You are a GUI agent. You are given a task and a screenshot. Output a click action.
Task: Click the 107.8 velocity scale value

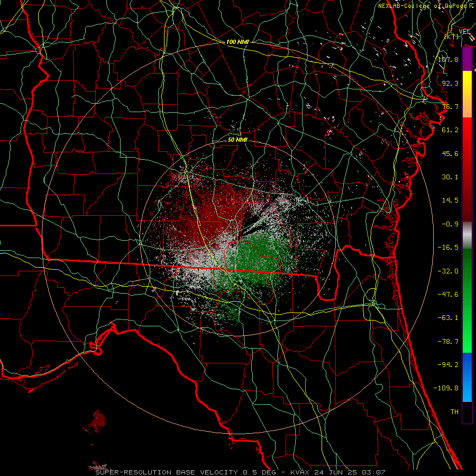448,59
